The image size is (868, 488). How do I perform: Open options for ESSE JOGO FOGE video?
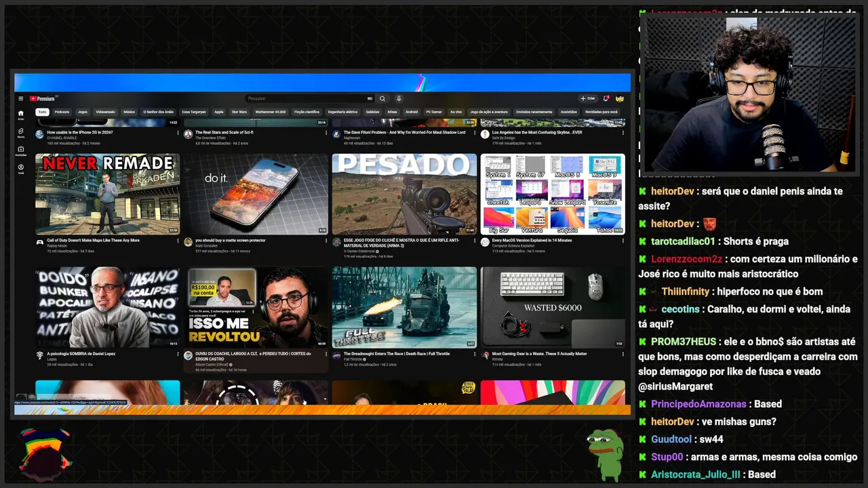[475, 241]
